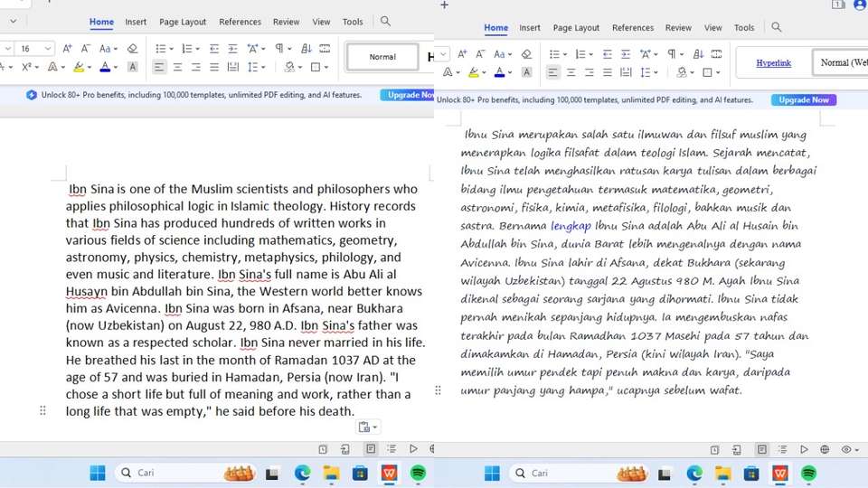Open Tools tab in right window
This screenshot has width=868, height=488.
(744, 27)
